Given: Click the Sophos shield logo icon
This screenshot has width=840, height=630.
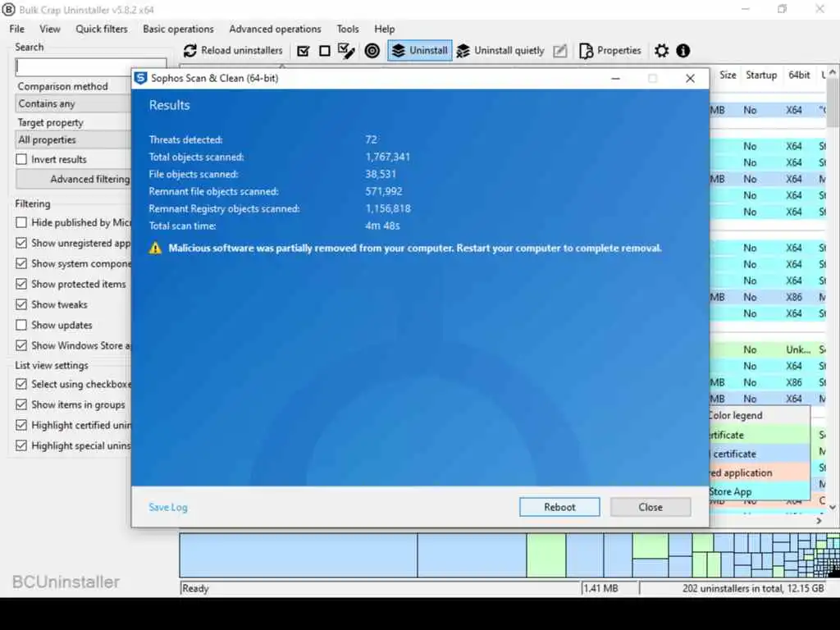Looking at the screenshot, I should pos(140,78).
